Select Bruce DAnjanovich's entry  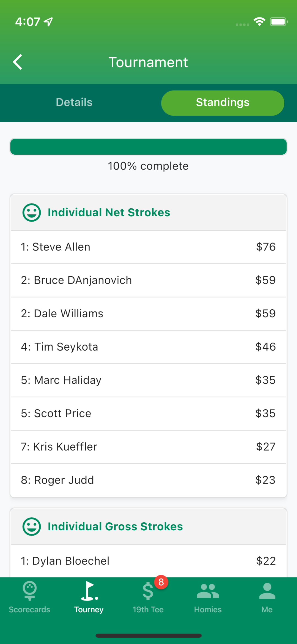[148, 280]
